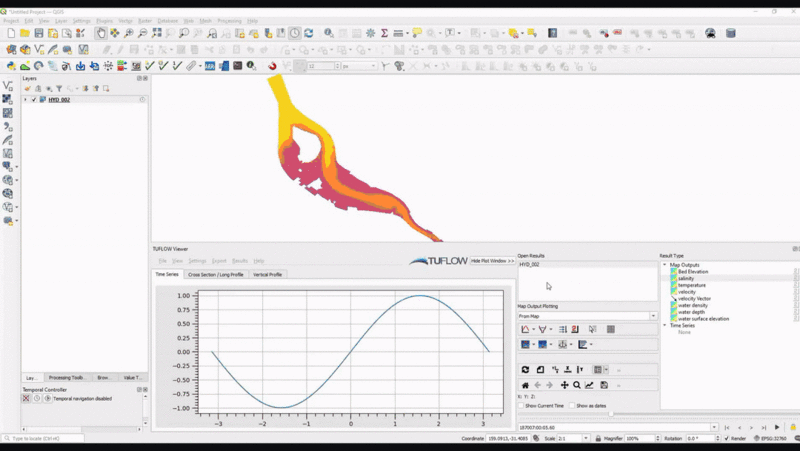Click the plot Refresh icon
The image size is (800, 451).
coord(525,370)
